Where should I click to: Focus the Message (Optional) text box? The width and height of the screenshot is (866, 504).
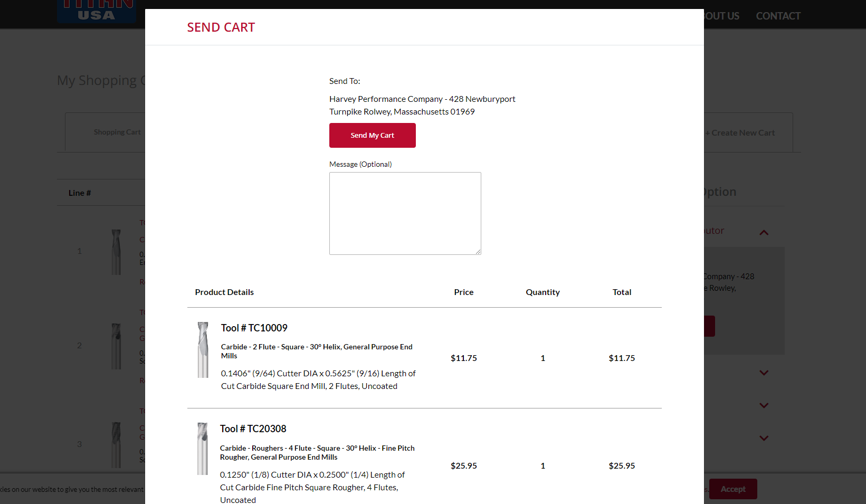pyautogui.click(x=405, y=213)
